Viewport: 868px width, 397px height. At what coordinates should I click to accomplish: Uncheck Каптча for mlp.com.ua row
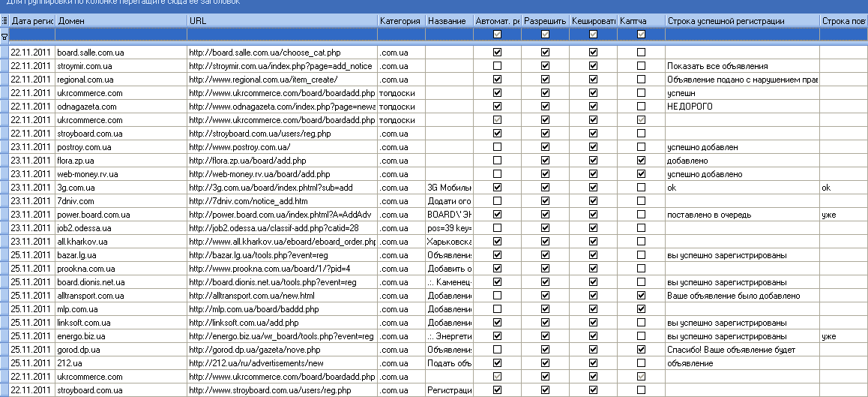click(641, 309)
